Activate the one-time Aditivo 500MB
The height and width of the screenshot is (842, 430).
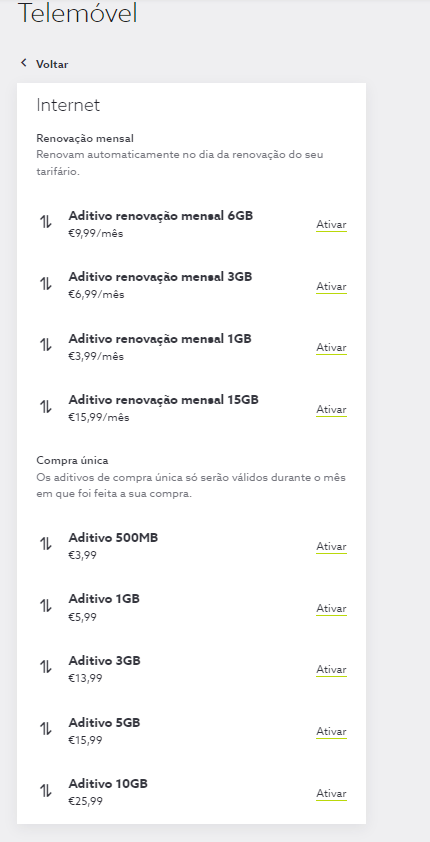pos(331,546)
